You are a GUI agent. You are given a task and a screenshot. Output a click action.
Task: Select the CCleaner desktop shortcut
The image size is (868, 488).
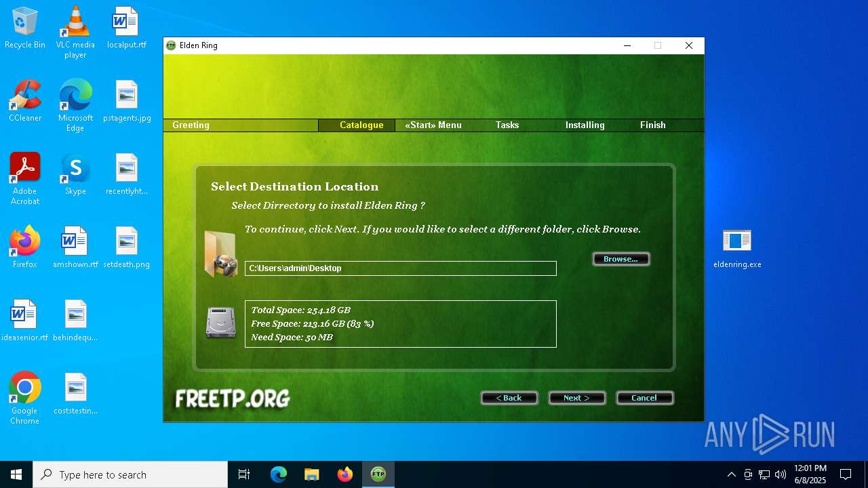pos(25,101)
